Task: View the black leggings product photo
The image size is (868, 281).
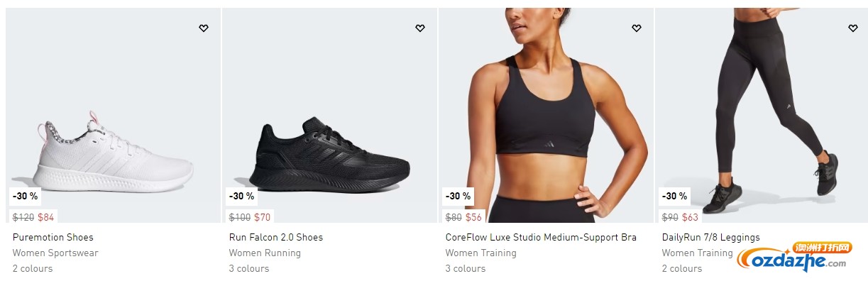Action: [x=763, y=115]
